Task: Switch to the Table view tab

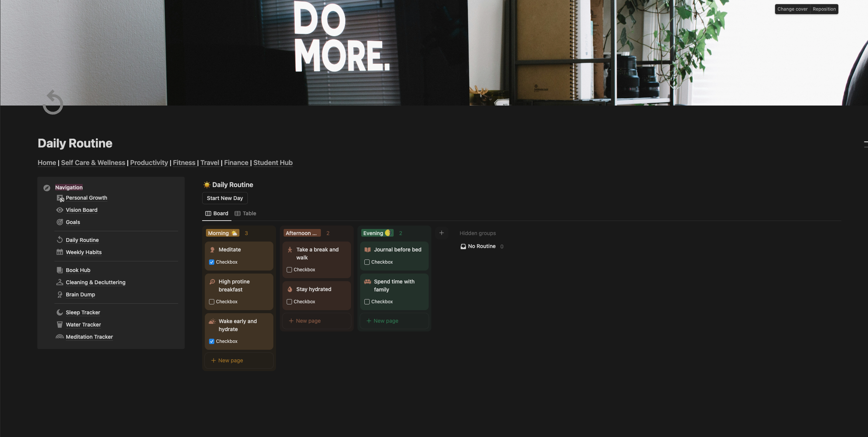Action: pos(246,213)
